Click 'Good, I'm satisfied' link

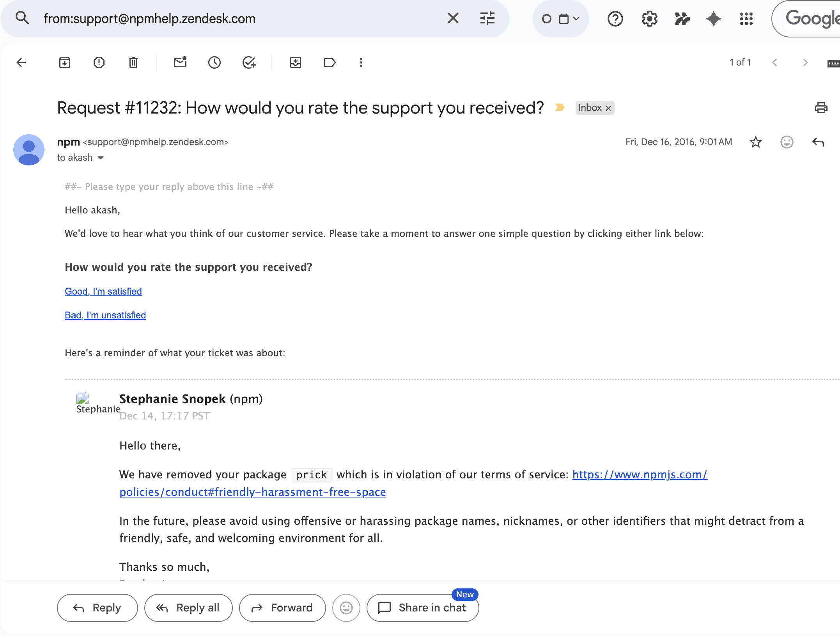pyautogui.click(x=103, y=291)
